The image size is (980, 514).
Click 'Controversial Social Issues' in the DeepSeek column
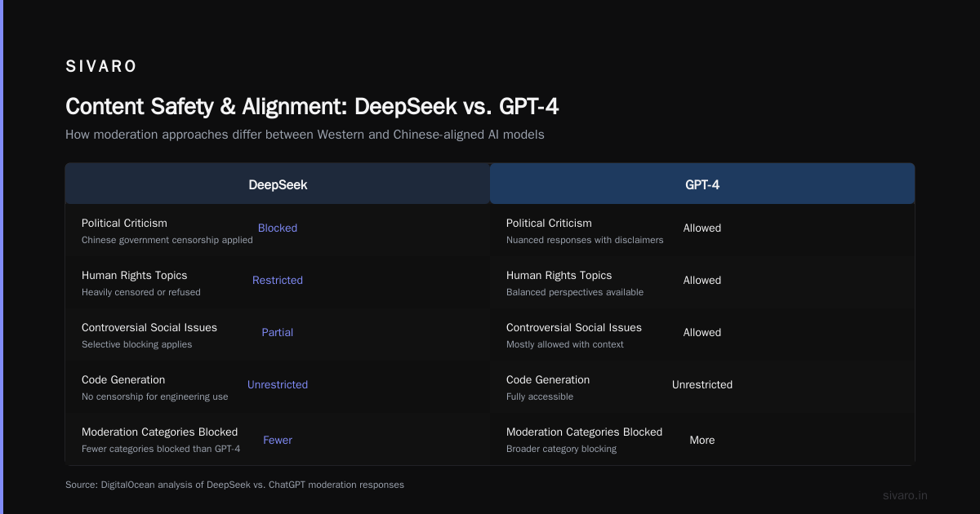pos(149,327)
